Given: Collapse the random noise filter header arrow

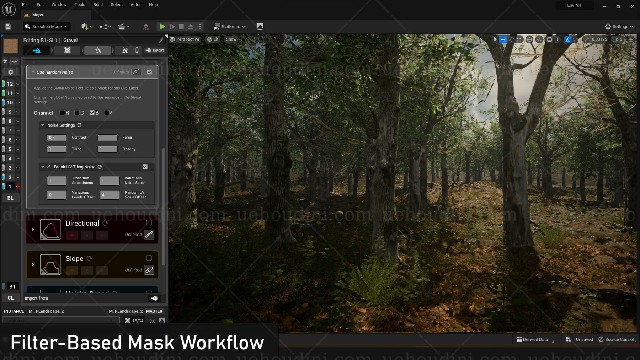Looking at the screenshot, I should click(x=33, y=72).
